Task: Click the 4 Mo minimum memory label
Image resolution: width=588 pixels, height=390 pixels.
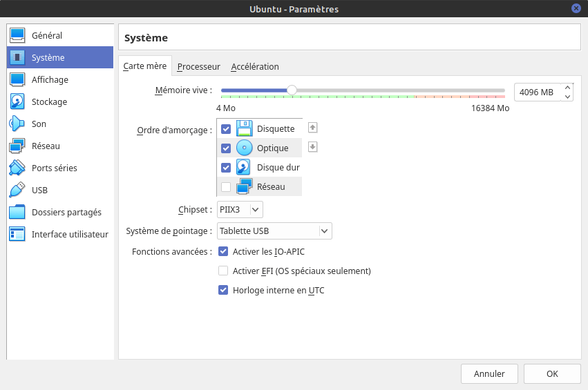Action: coord(226,108)
